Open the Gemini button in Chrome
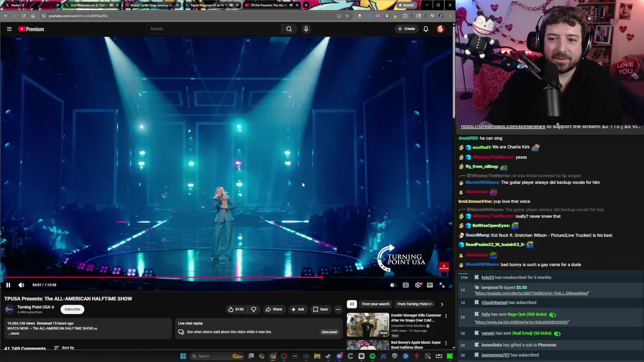Viewport: 644px width, 362px height. click(x=406, y=5)
